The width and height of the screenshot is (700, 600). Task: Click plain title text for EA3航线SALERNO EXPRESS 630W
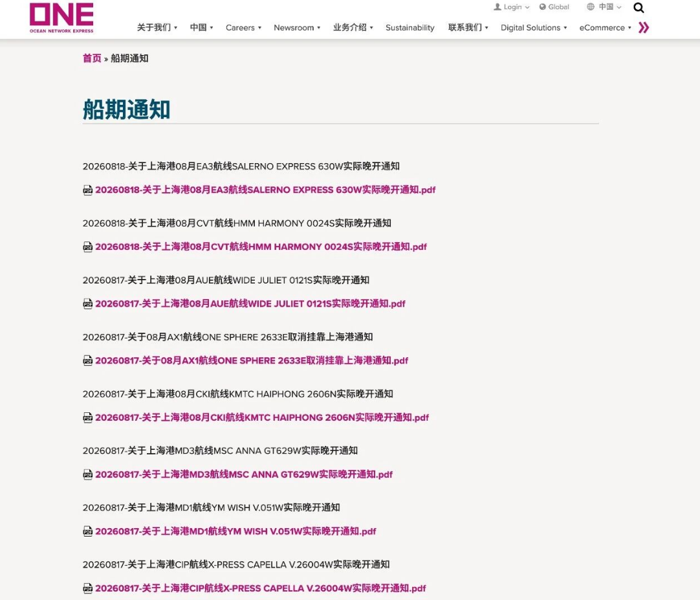pyautogui.click(x=241, y=166)
